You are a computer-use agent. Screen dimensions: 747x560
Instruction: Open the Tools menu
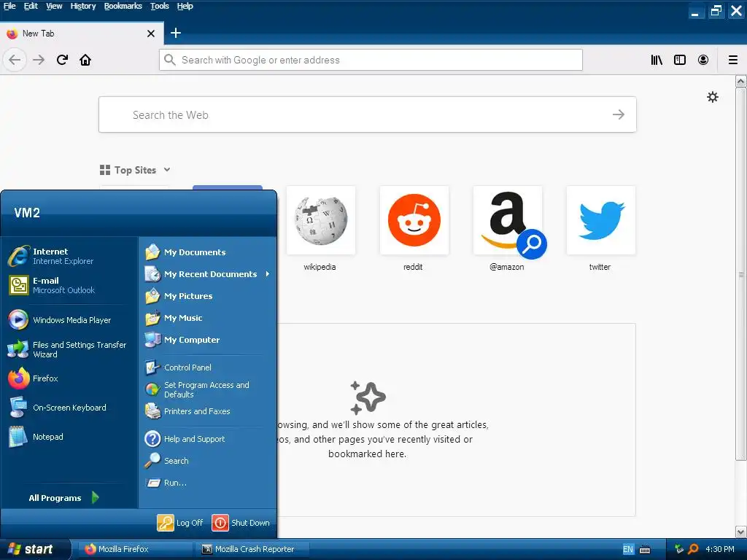(x=160, y=6)
